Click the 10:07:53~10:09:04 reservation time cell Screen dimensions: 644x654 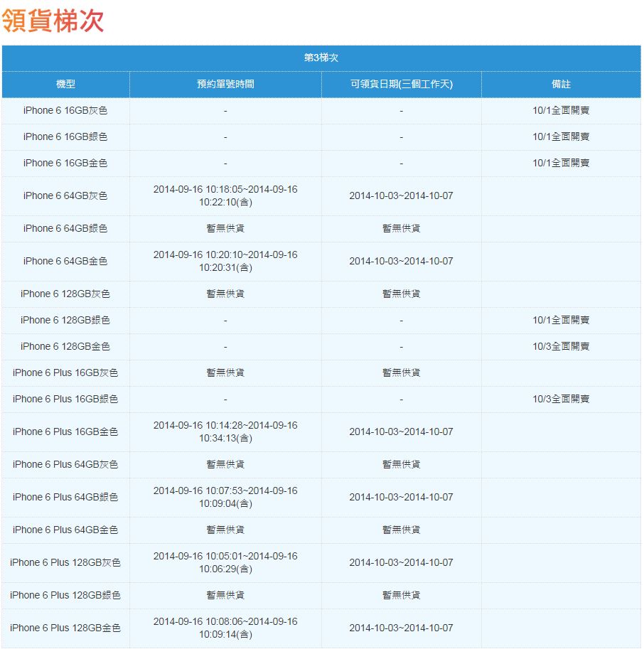pyautogui.click(x=225, y=497)
